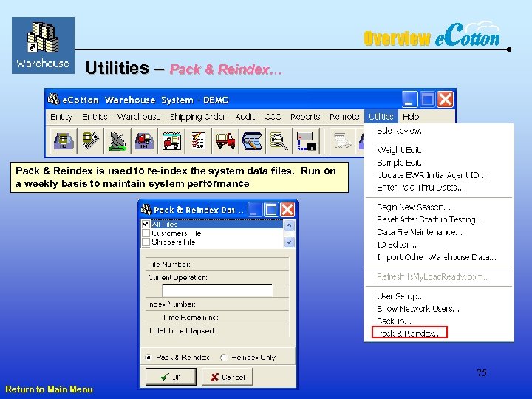Click the highlighted Utilities menu
The width and height of the screenshot is (532, 399).
381,117
